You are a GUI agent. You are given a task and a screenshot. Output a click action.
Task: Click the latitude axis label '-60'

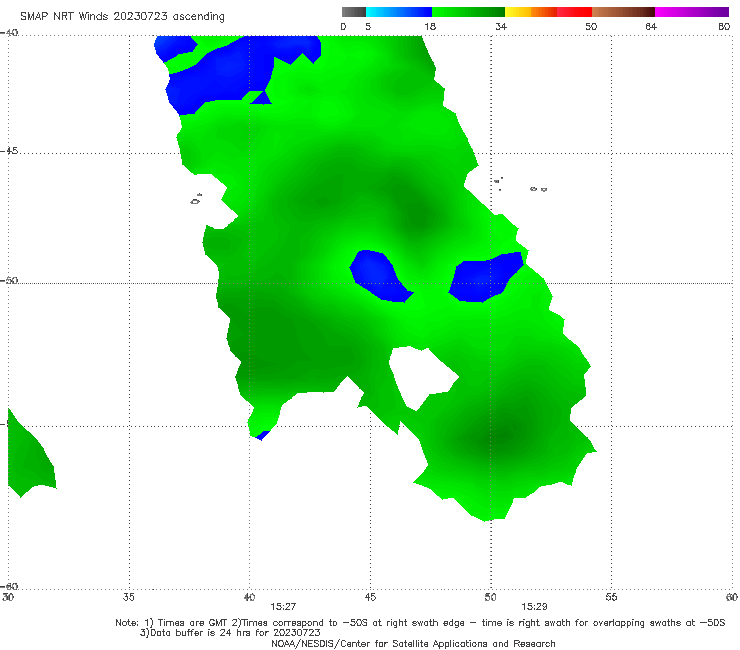click(x=9, y=586)
